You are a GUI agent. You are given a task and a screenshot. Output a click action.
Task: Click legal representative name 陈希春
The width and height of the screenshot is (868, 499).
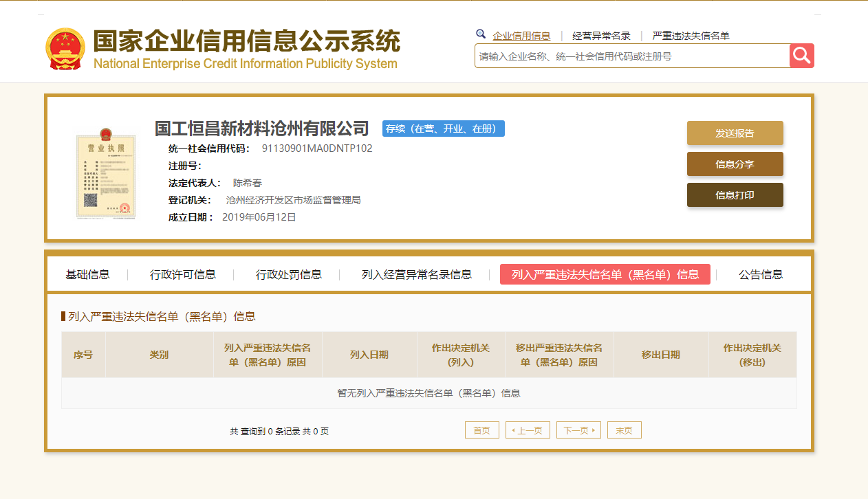[248, 183]
